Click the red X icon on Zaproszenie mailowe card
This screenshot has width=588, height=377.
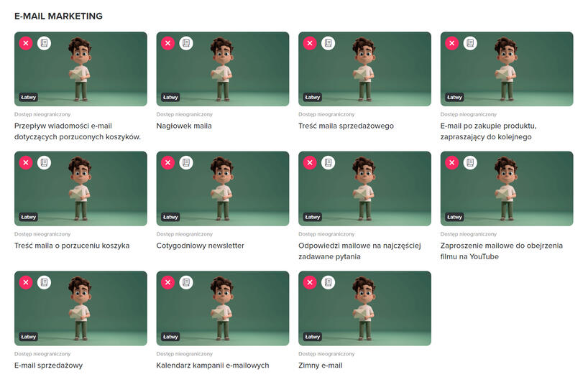pyautogui.click(x=452, y=163)
